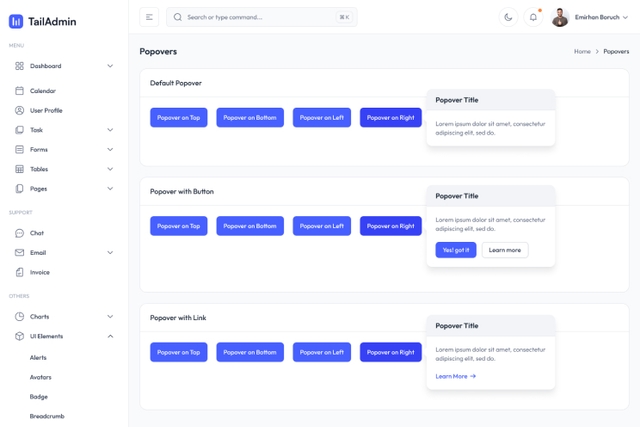640x427 pixels.
Task: Click the user avatar photo
Action: click(560, 17)
